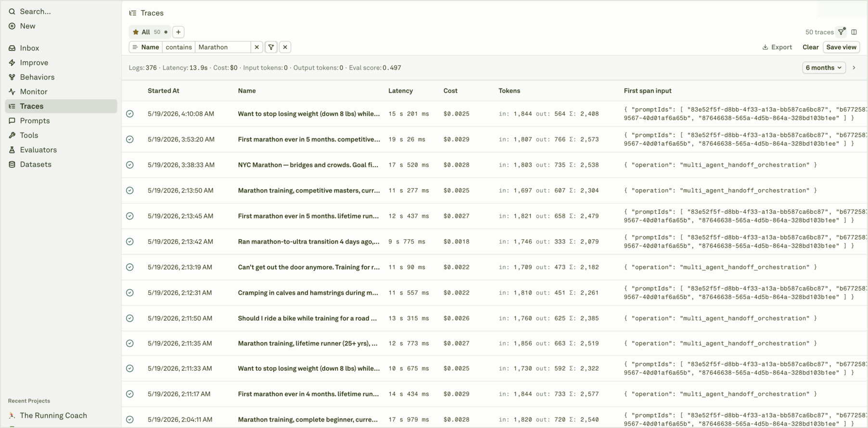Select the All saved view tab
This screenshot has width=868, height=428.
point(150,32)
